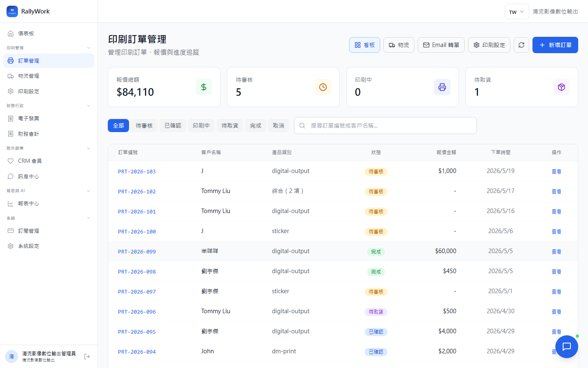Open order PRT-2026-099
Screen dimensions: 588x368
(137, 252)
